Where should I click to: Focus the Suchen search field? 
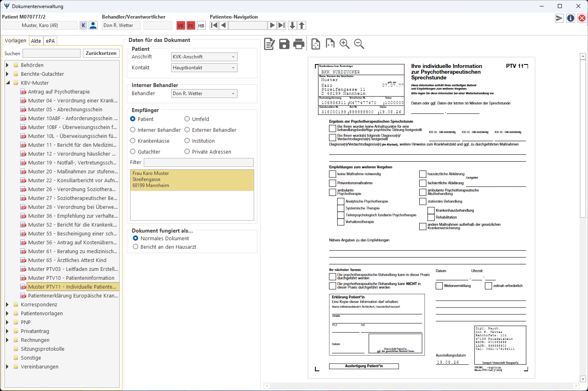pyautogui.click(x=52, y=53)
